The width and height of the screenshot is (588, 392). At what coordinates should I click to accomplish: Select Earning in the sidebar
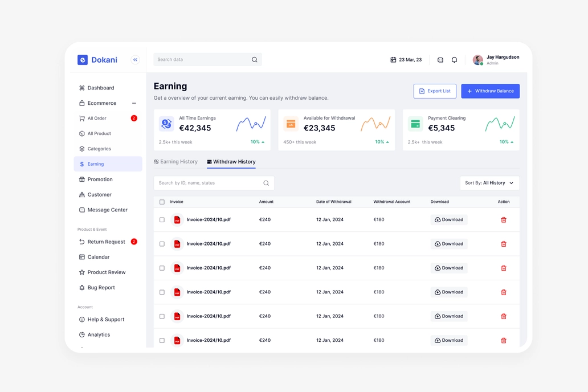pyautogui.click(x=108, y=164)
